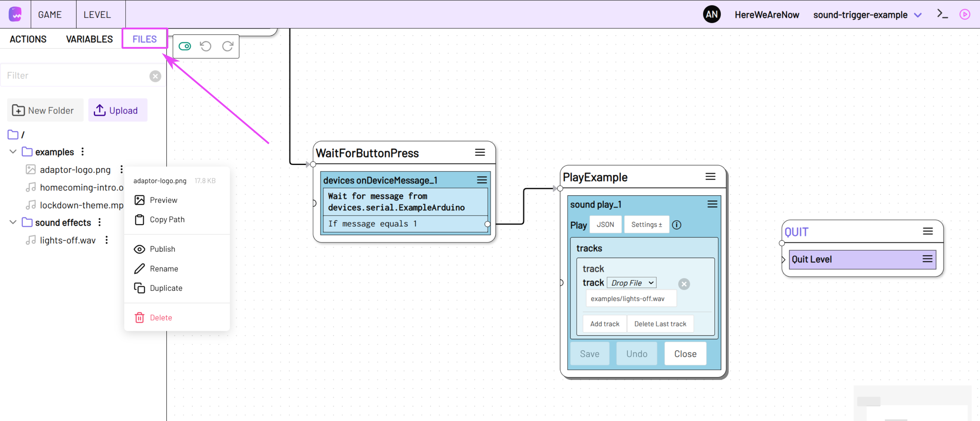Open sound effects folder three-dot menu
This screenshot has width=980, height=421.
pyautogui.click(x=100, y=222)
